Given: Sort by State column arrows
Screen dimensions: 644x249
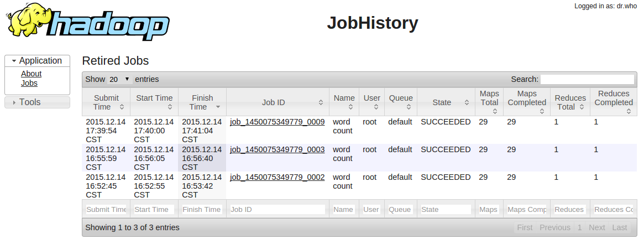Looking at the screenshot, I should tap(467, 102).
